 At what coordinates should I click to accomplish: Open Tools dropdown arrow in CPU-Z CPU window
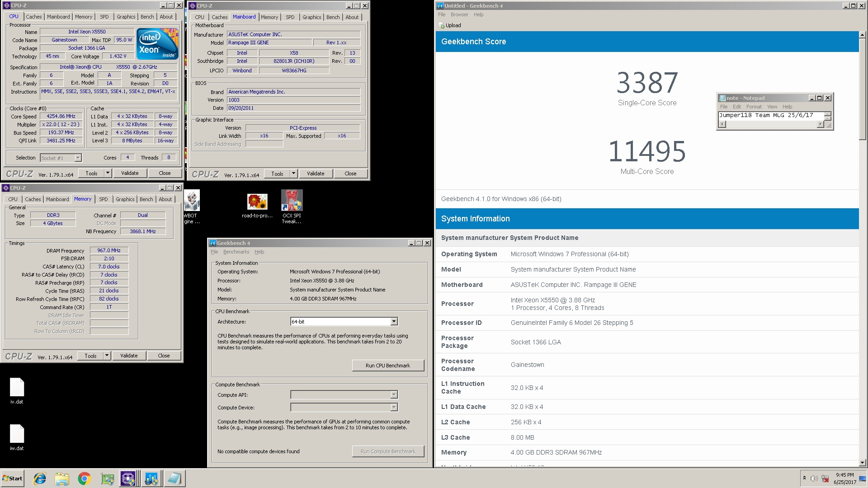click(108, 173)
